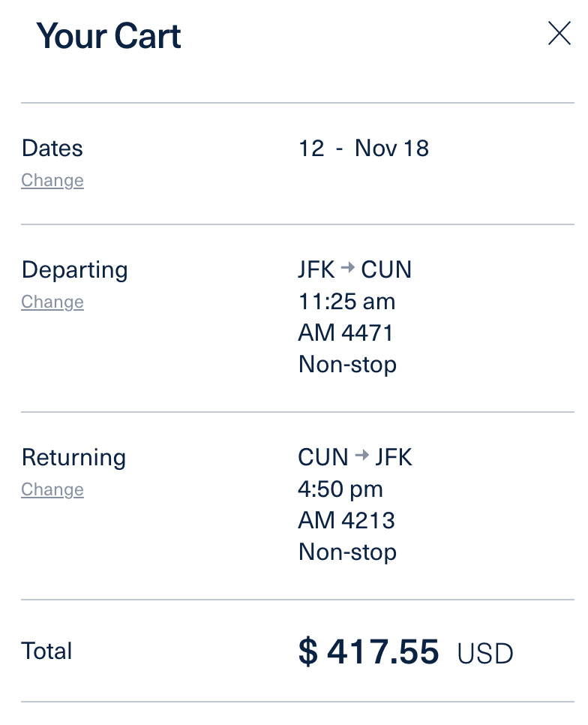Screen dimensions: 588x725
Task: Click the Total label
Action: [x=47, y=651]
